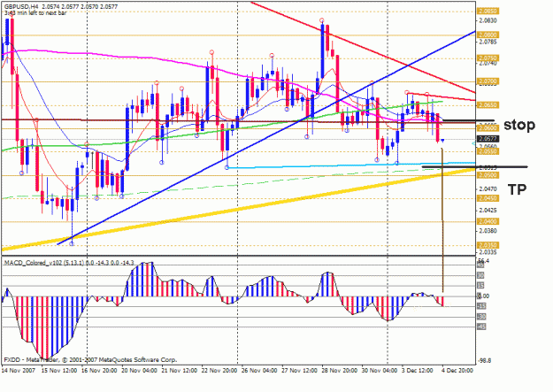Click the 2.0830 price scale value
This screenshot has width=553, height=392.
pos(488,21)
